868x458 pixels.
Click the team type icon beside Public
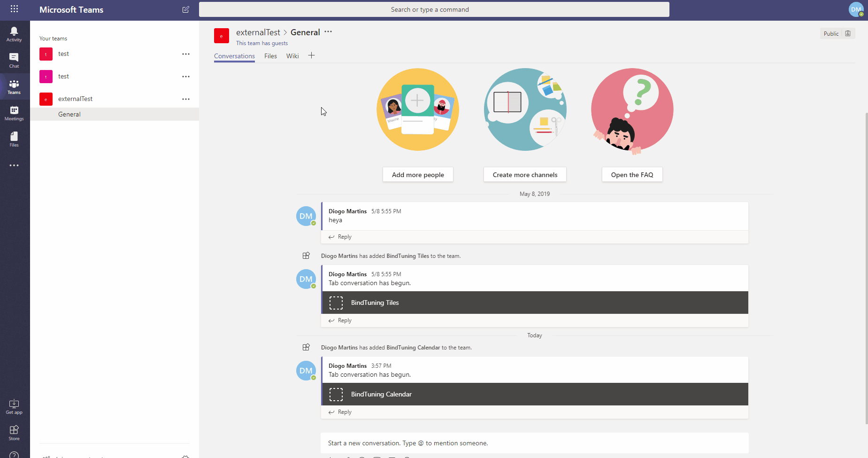pyautogui.click(x=848, y=33)
